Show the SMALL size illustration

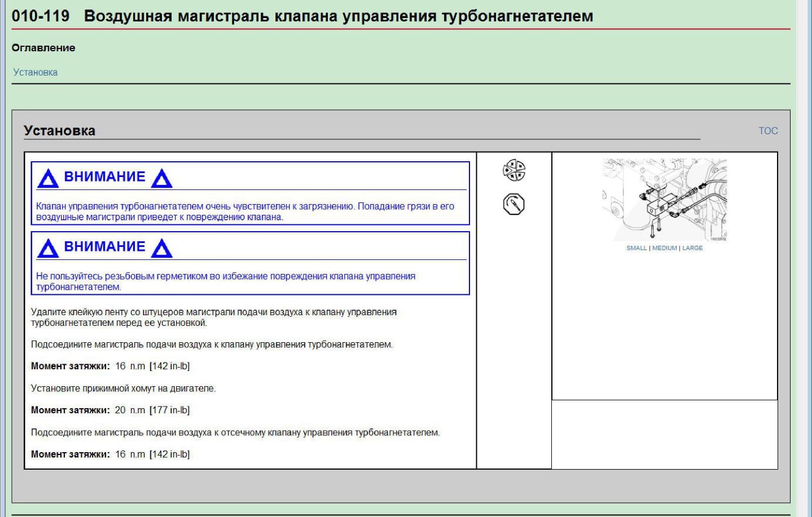point(637,248)
